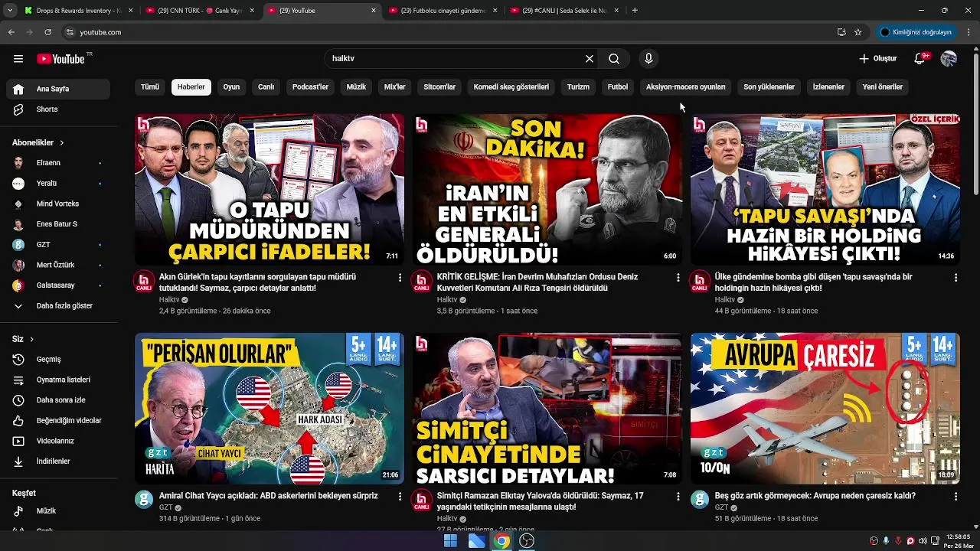Select the Mix'ler filter chip

coord(395,87)
